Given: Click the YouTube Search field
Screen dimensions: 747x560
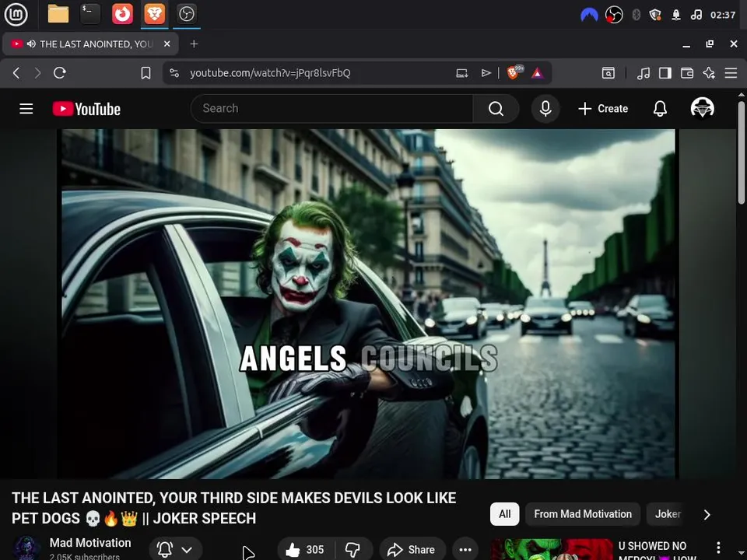Looking at the screenshot, I should tap(331, 109).
